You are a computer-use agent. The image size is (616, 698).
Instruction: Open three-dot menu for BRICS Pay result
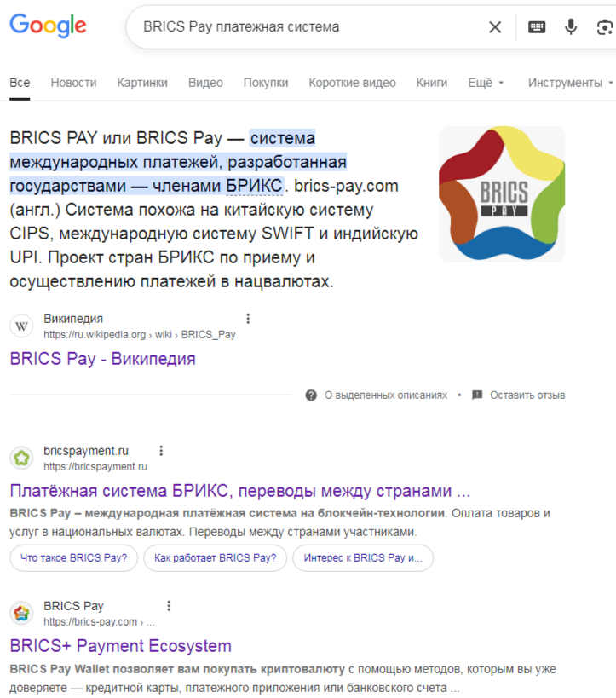pyautogui.click(x=169, y=605)
